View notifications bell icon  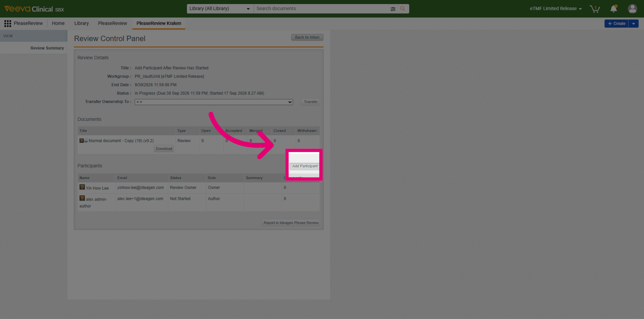coord(614,9)
